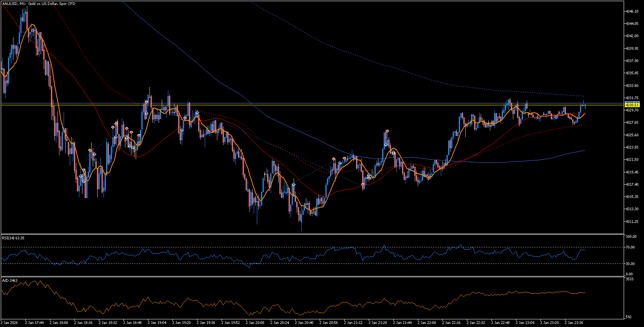Click the red sell arrow at the 19:04 peak
The height and width of the screenshot is (327, 644).
[146, 102]
